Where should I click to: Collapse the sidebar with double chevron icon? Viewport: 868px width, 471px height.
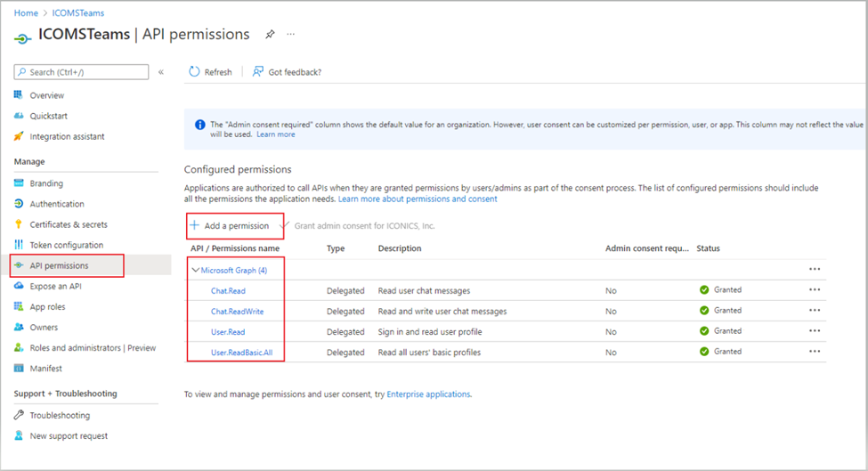coord(161,72)
